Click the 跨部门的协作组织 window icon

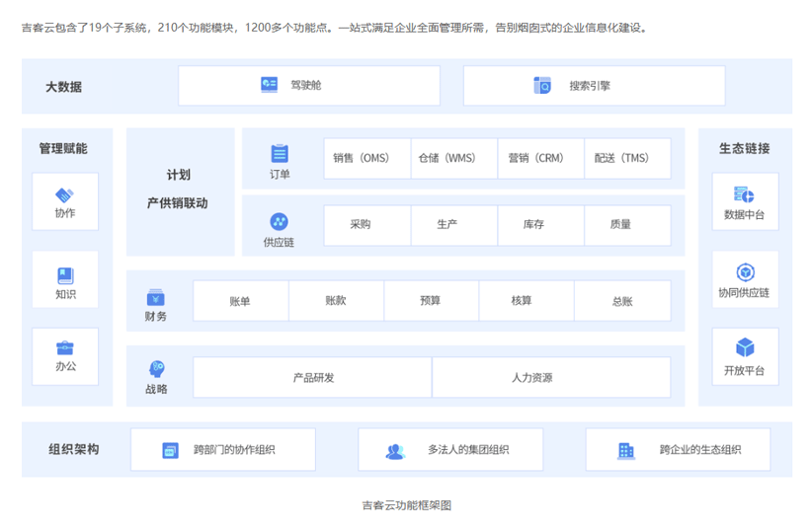pos(170,450)
